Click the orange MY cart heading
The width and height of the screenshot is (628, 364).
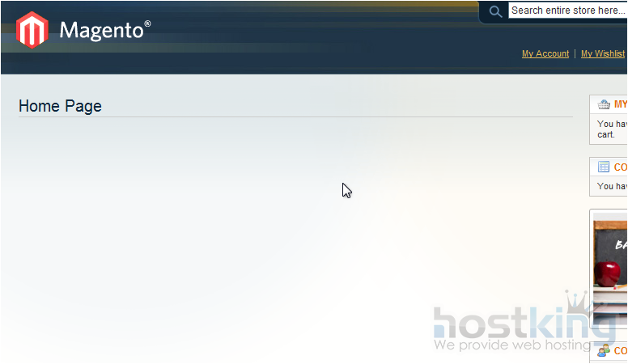point(621,104)
